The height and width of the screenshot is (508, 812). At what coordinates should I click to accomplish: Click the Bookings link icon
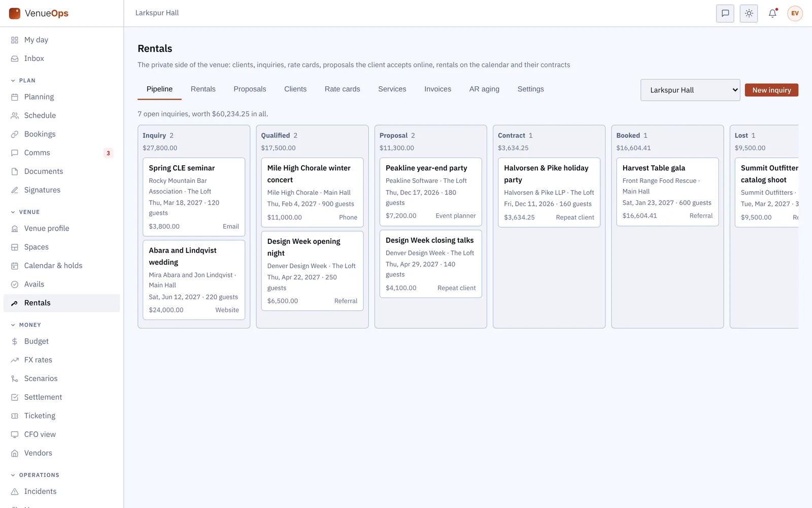(x=15, y=134)
